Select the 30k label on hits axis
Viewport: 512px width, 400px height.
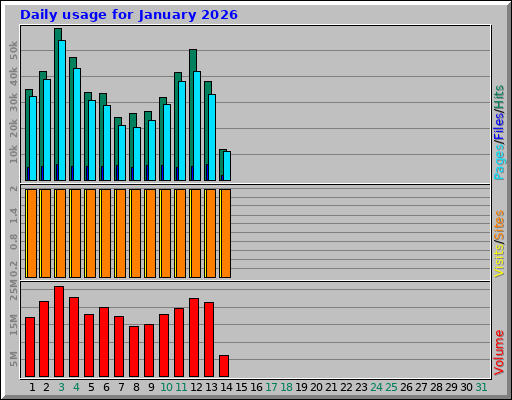(13, 102)
